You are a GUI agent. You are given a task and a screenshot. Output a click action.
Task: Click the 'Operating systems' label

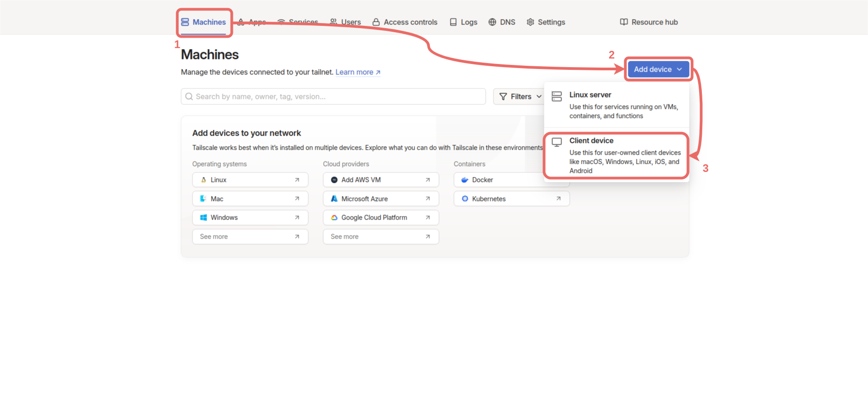pyautogui.click(x=220, y=164)
